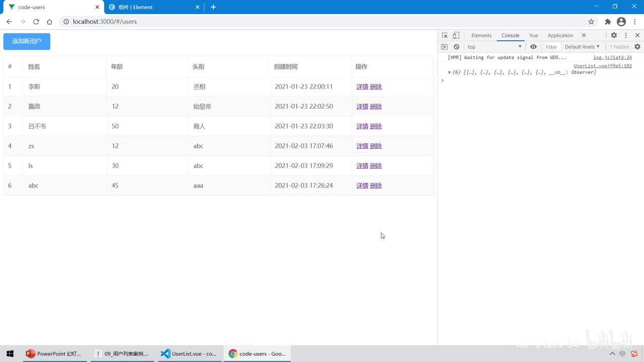Open console settings gear icon
Viewport: 644px width, 362px height.
tap(637, 47)
